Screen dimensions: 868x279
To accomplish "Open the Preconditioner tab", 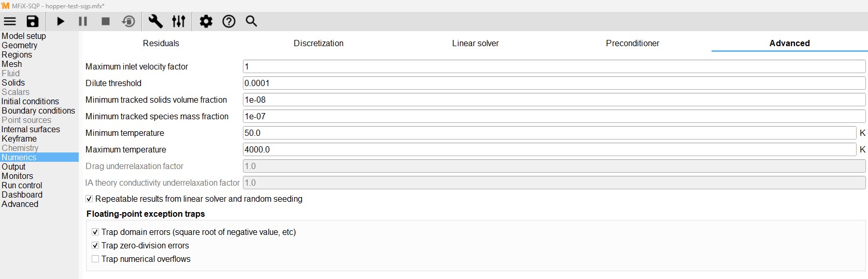I will click(x=632, y=43).
